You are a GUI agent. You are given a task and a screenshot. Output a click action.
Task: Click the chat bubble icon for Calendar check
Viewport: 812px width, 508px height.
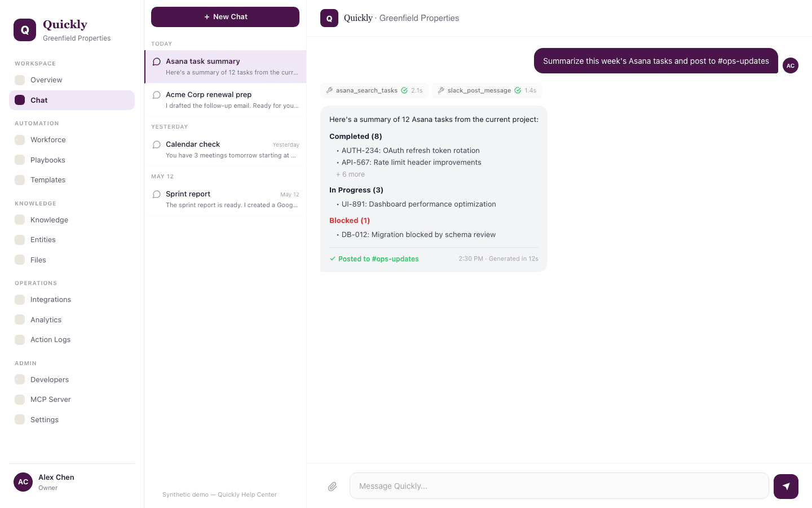(157, 144)
